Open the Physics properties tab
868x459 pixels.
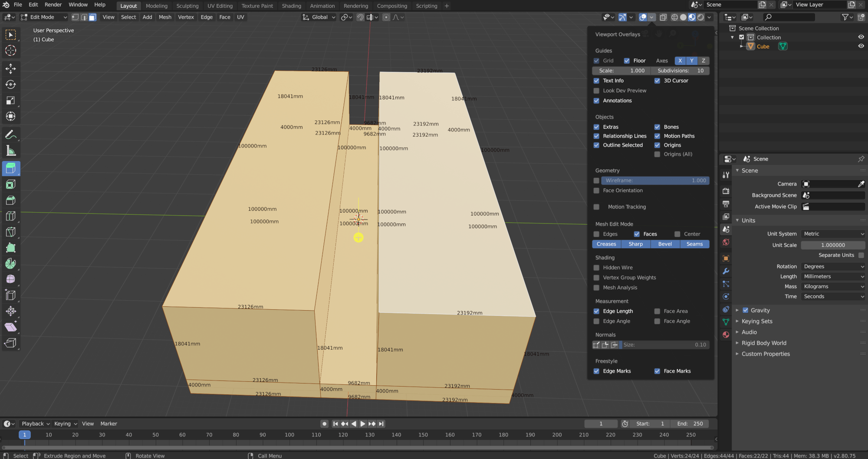tap(726, 296)
